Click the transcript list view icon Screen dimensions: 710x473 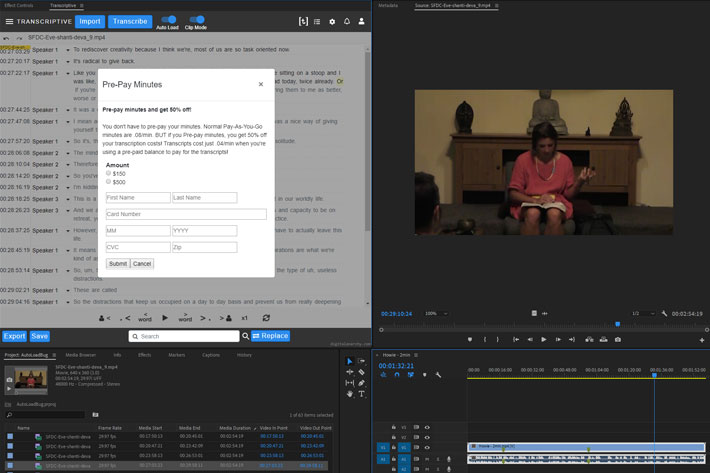tap(317, 21)
